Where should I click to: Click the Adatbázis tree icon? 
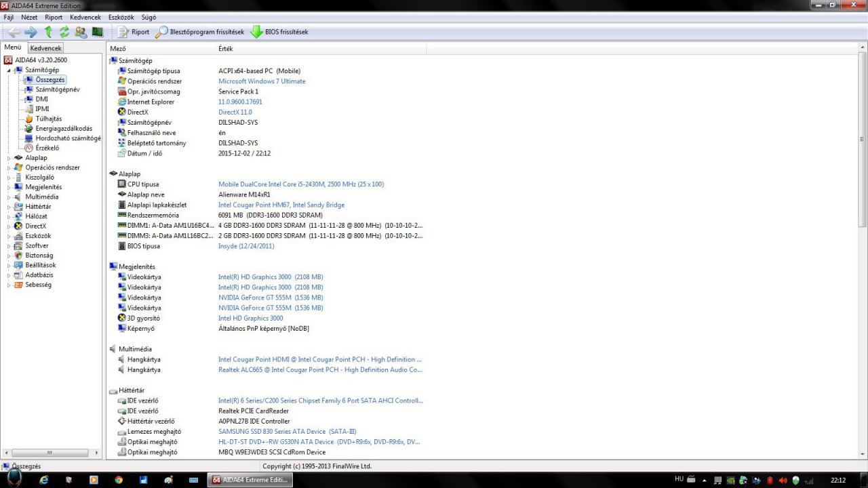(x=18, y=274)
